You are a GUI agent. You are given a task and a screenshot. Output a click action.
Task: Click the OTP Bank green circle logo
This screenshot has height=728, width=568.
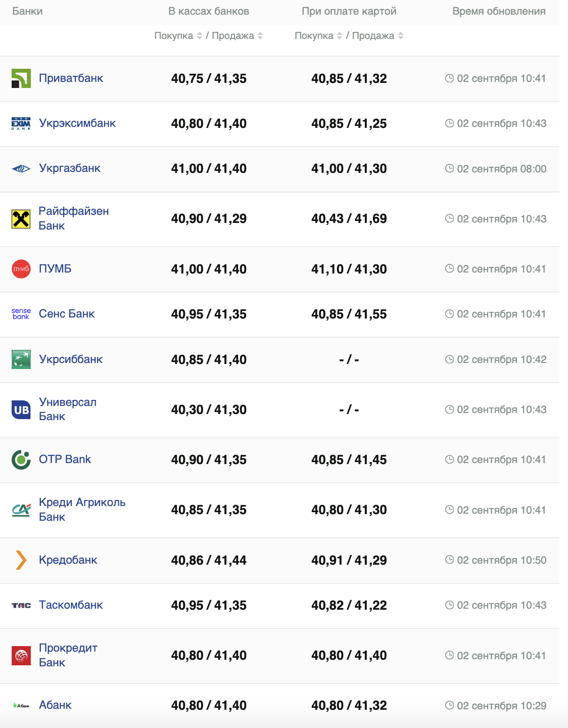pos(21,460)
